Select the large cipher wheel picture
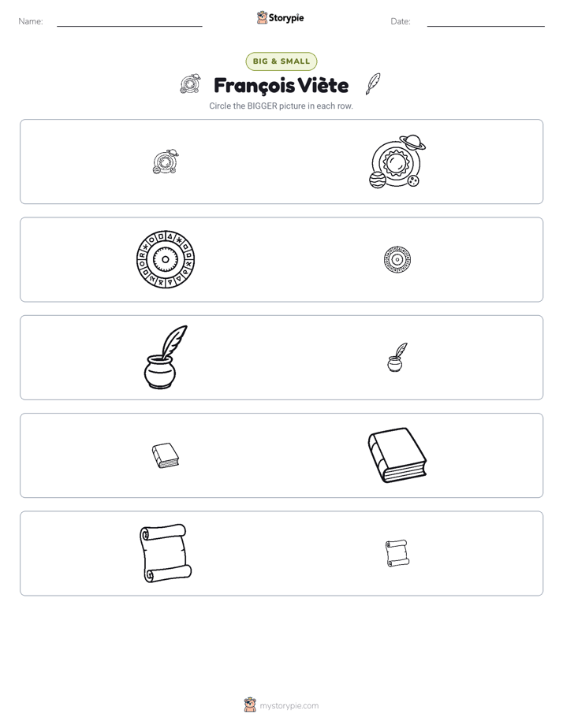Screen dimensions: 563x728 (x=166, y=259)
